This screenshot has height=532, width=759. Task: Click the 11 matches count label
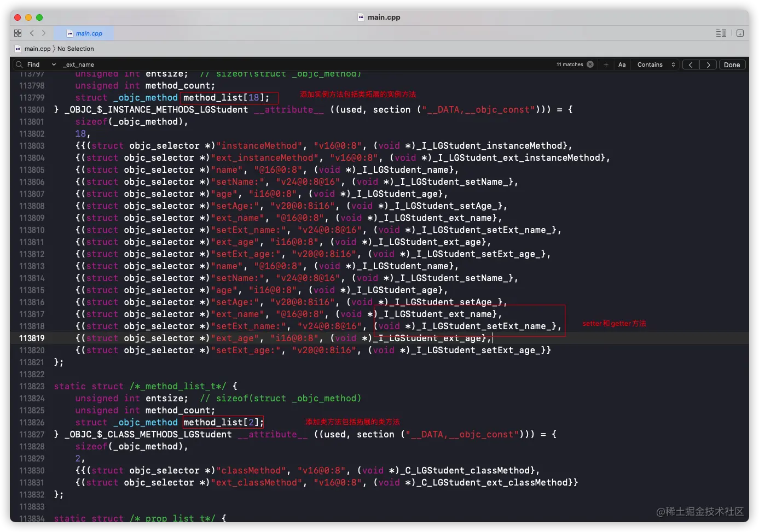pyautogui.click(x=570, y=65)
